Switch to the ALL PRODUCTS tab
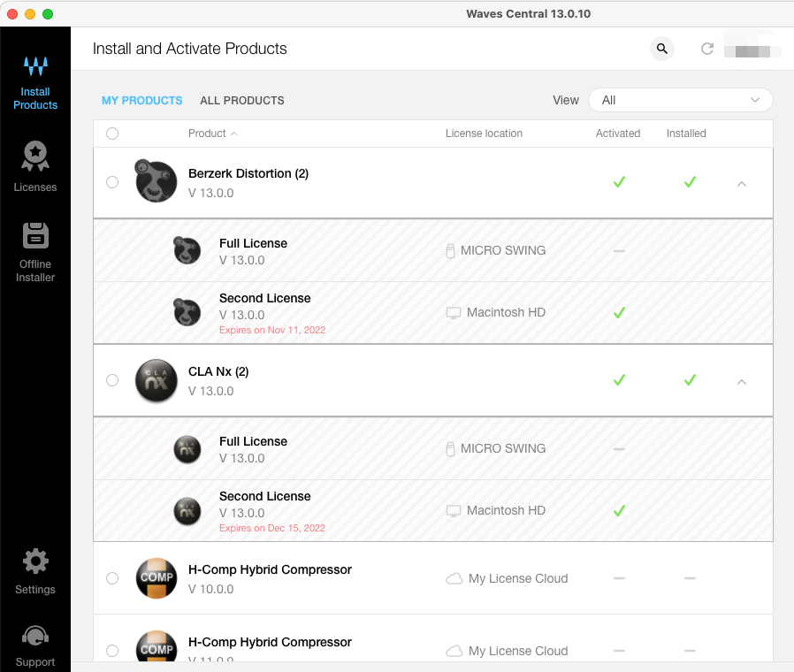794x672 pixels. pos(242,100)
